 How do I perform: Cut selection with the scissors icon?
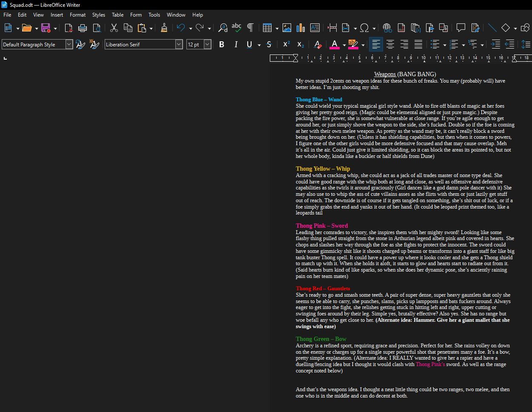[114, 28]
